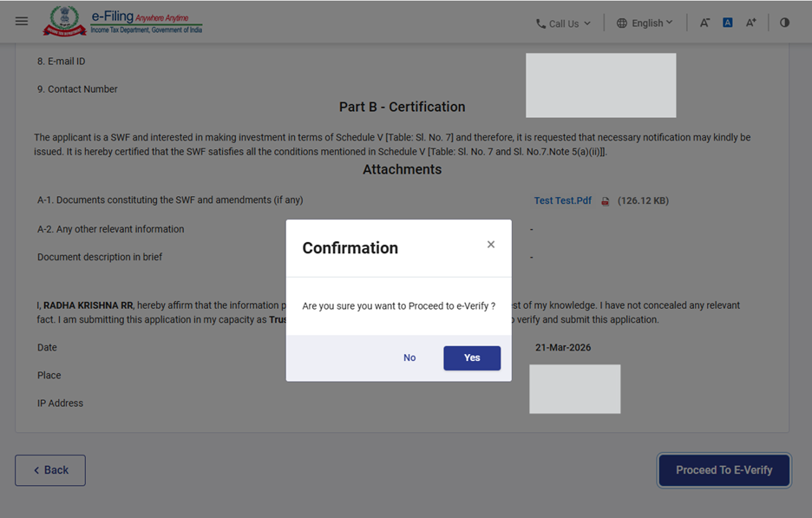Reset to default font size A
This screenshot has height=518, width=812.
728,23
